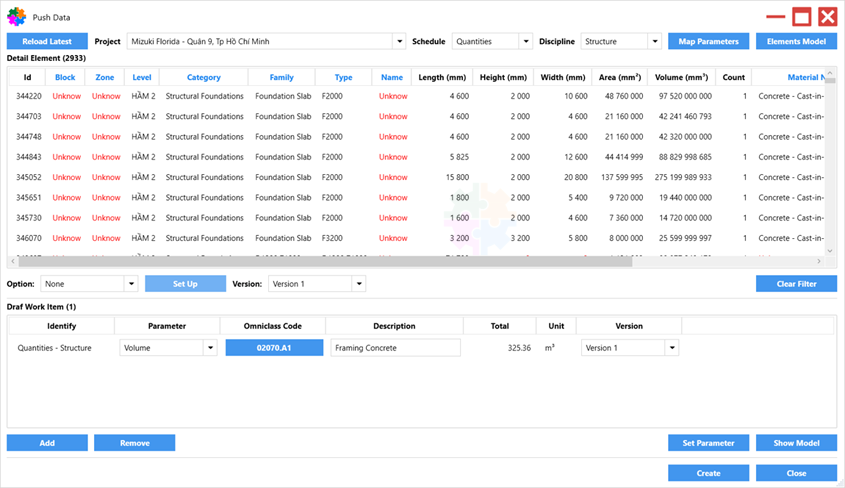
Task: Click the horizontal scrollbar left arrow
Action: pyautogui.click(x=13, y=261)
